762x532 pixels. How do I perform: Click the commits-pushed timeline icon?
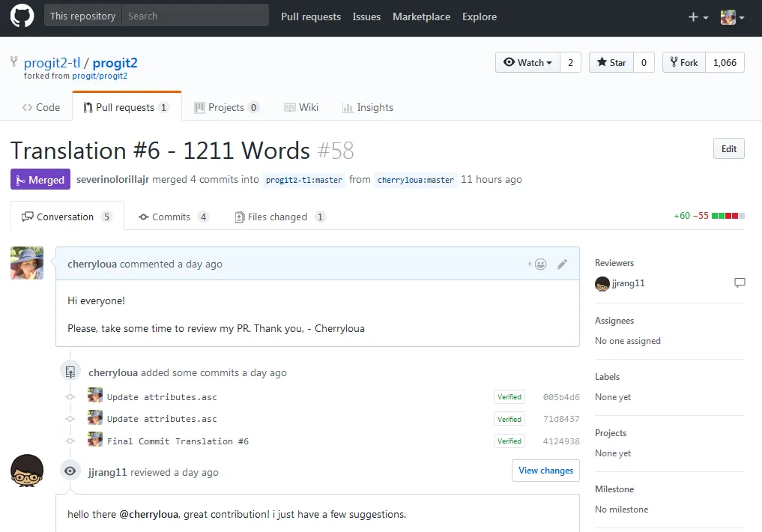(x=70, y=372)
